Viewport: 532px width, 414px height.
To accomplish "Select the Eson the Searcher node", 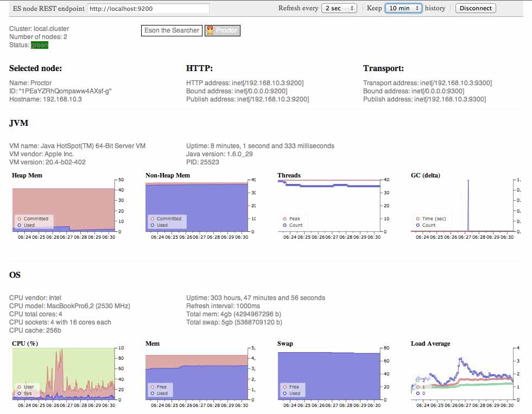I will [x=172, y=31].
